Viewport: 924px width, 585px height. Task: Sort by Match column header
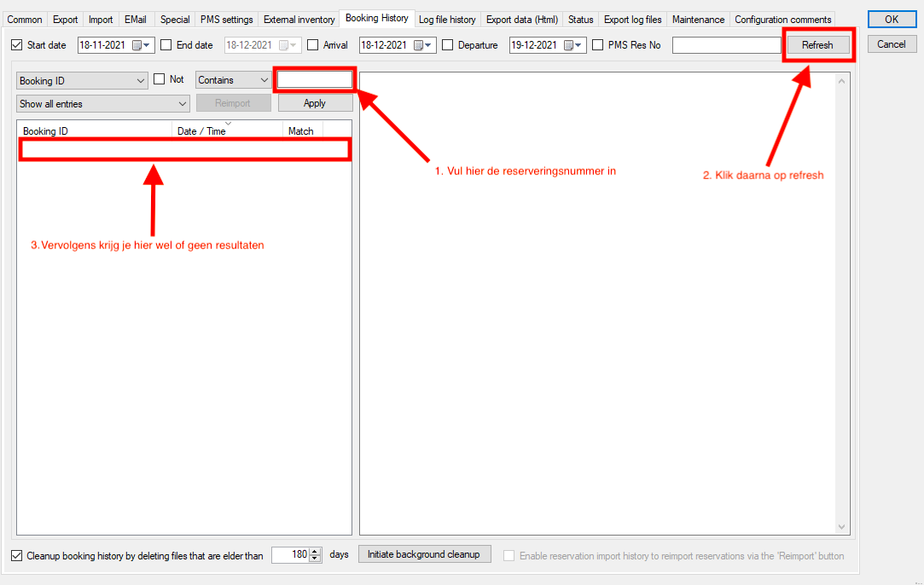[x=304, y=130]
